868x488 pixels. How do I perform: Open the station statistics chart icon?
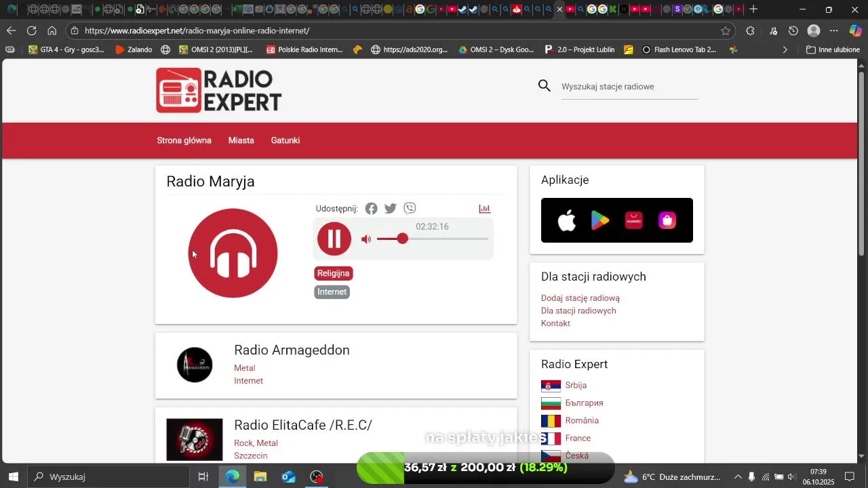pyautogui.click(x=485, y=209)
